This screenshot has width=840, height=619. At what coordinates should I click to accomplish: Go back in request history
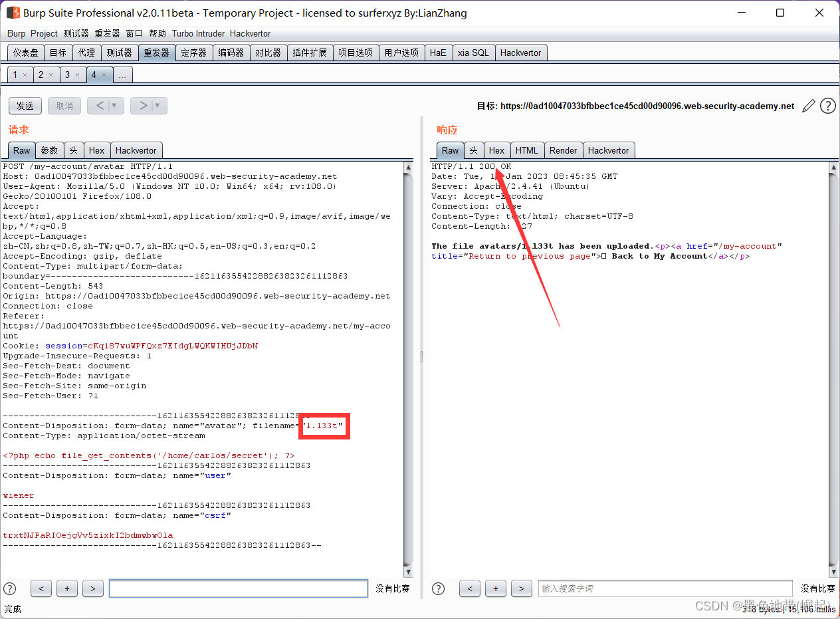coord(100,106)
